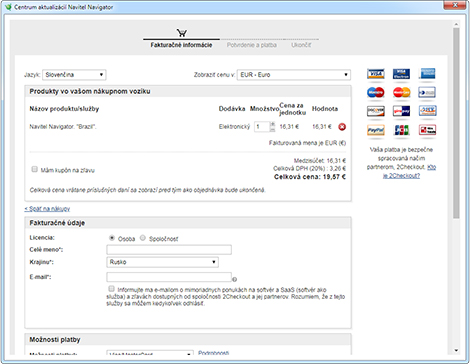Image resolution: width=470 pixels, height=364 pixels.
Task: Click the MasterCard red-orange circles icon
Action: click(x=401, y=92)
